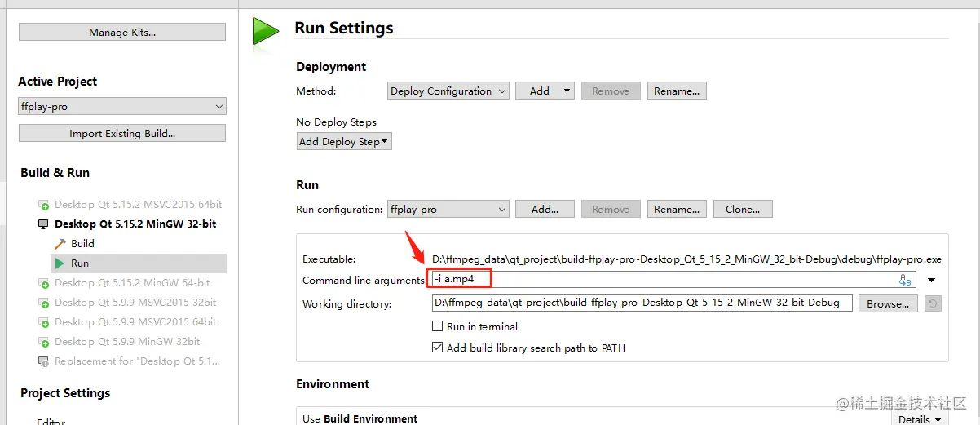Click the Manage Kits... button
The image size is (980, 425).
coord(122,32)
